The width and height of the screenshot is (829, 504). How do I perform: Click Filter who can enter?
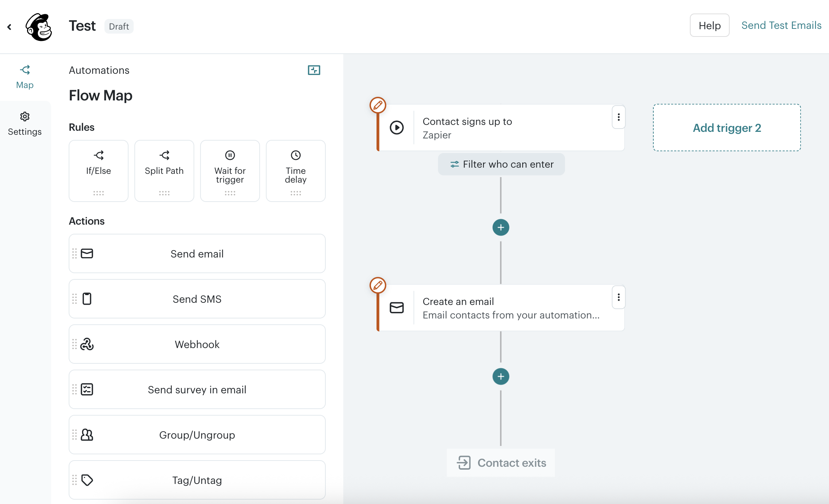(501, 164)
